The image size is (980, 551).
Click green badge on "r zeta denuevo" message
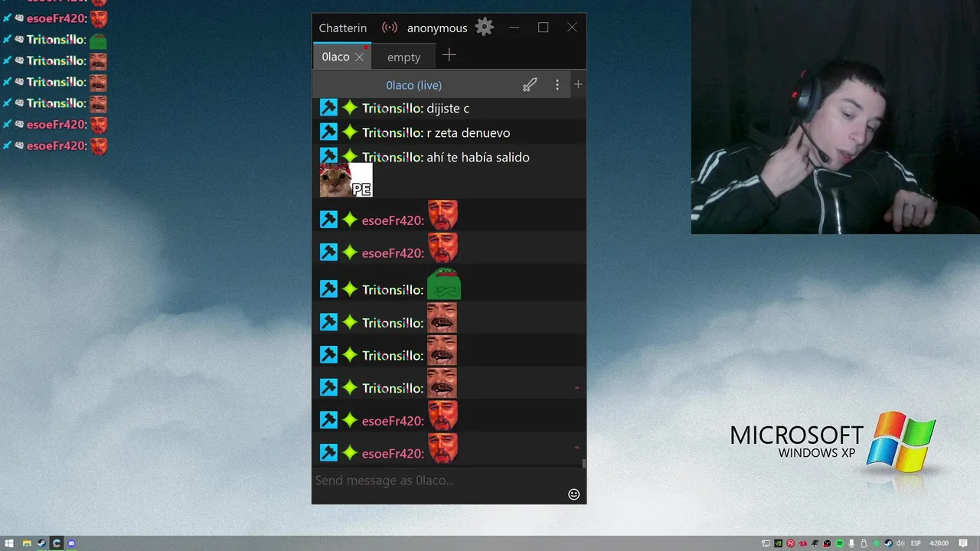(349, 132)
